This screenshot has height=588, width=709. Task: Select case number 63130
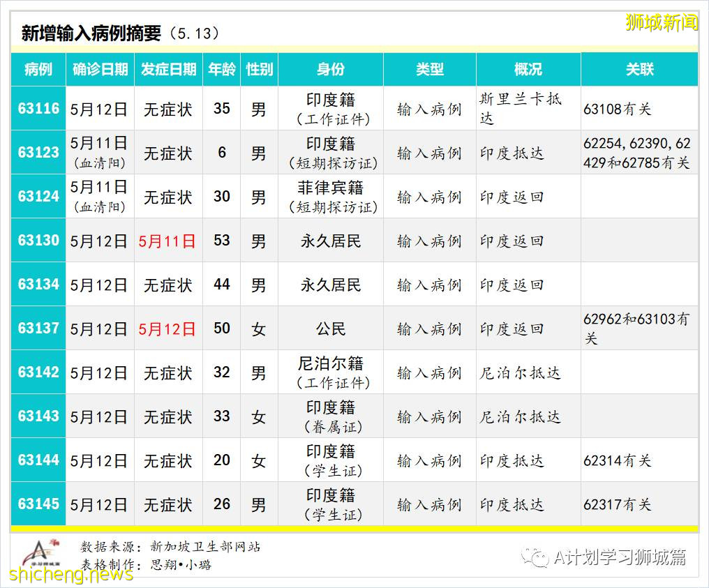click(38, 240)
